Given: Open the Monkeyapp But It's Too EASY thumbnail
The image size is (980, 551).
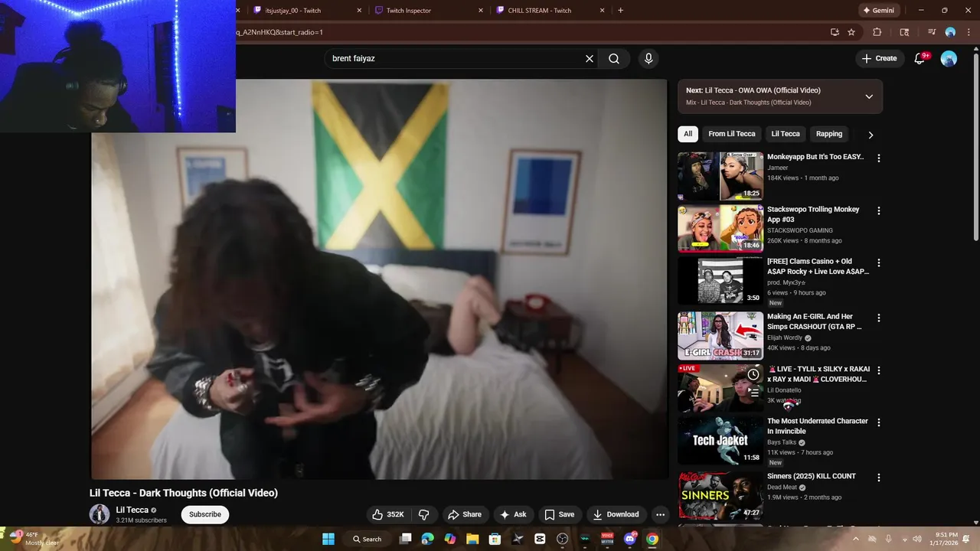Looking at the screenshot, I should click(x=720, y=176).
